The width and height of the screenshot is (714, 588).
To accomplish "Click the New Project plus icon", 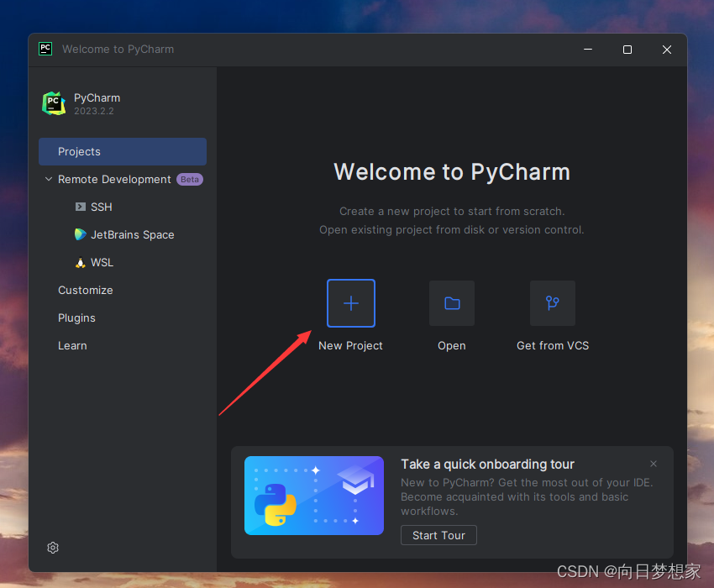I will (351, 303).
